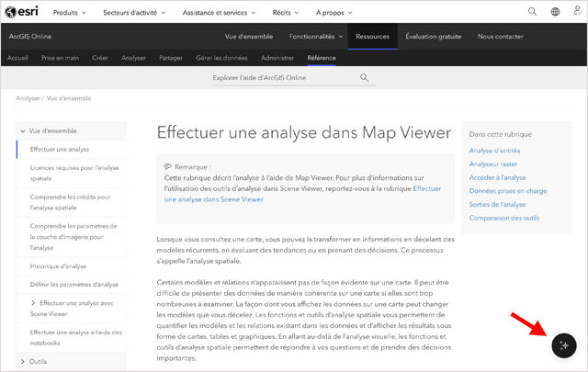Image resolution: width=588 pixels, height=372 pixels.
Task: Open the user account profile icon
Action: pos(578,10)
